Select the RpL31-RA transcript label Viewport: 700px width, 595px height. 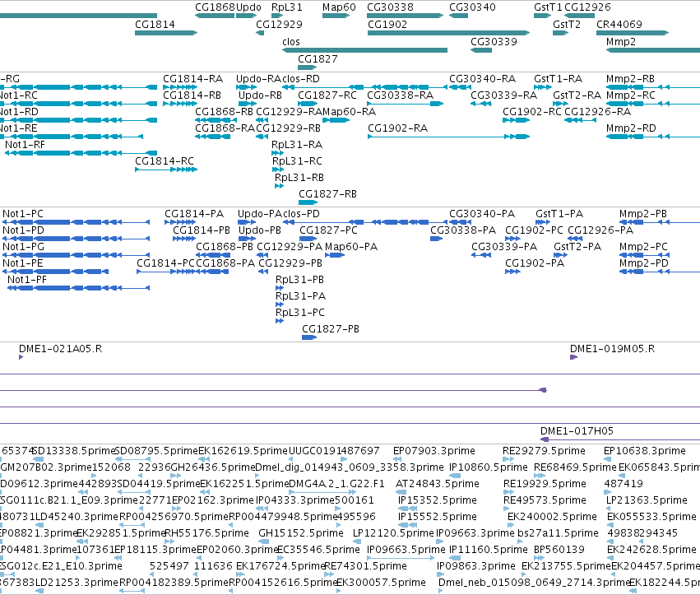coord(297,145)
